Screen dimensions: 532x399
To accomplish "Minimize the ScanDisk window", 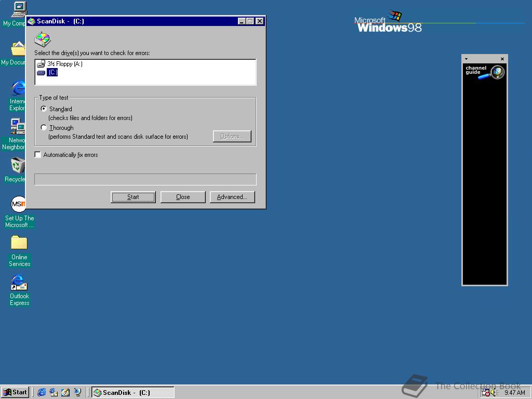I will tap(242, 21).
